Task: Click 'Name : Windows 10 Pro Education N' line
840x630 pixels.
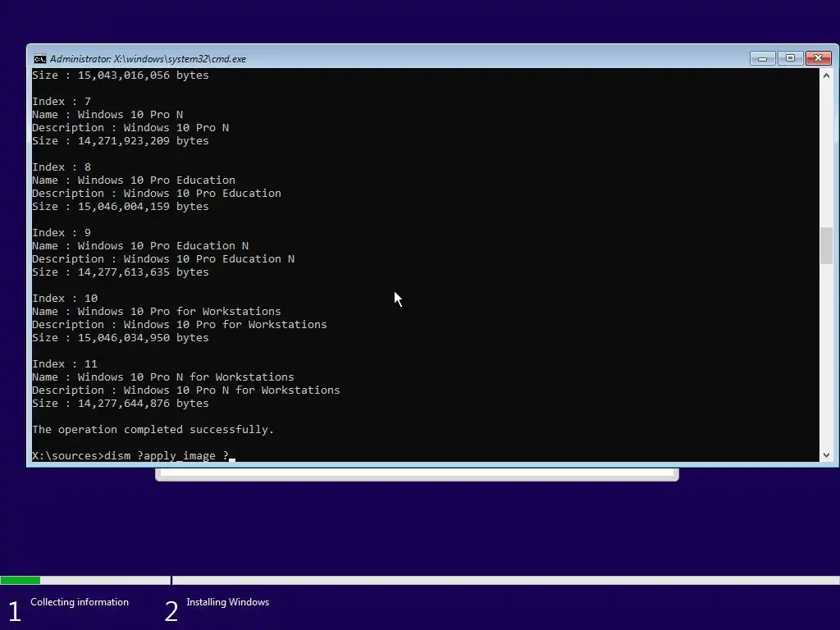Action: click(x=139, y=245)
